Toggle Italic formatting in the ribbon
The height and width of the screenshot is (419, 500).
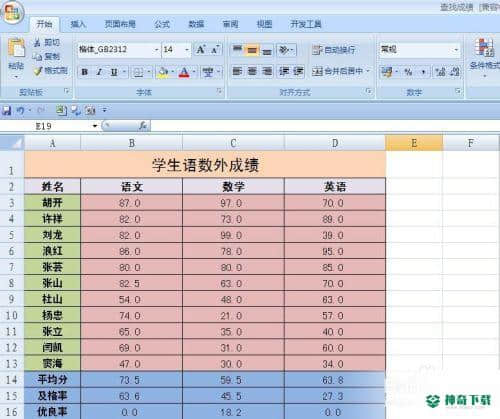[99, 72]
